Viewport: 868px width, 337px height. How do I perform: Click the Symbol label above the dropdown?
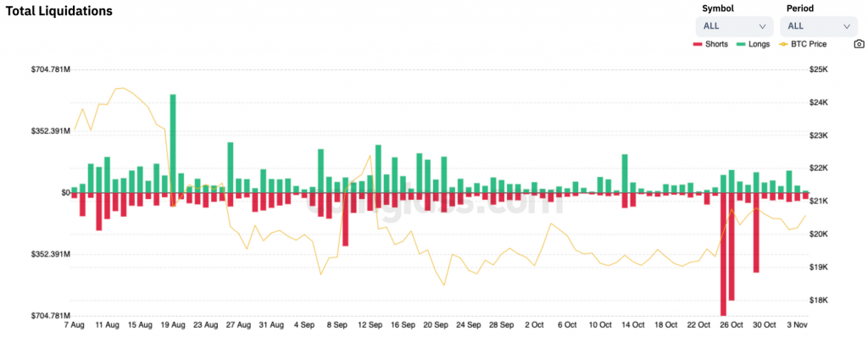click(718, 8)
